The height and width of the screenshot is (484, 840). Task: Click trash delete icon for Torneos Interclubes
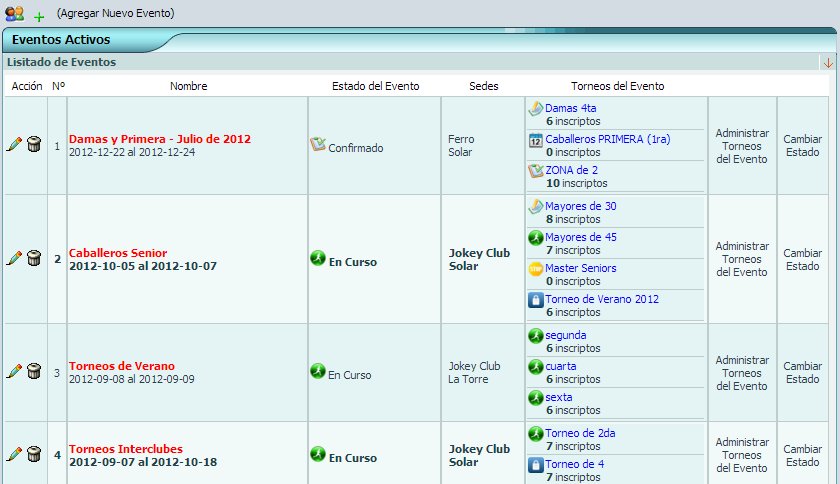[33, 454]
